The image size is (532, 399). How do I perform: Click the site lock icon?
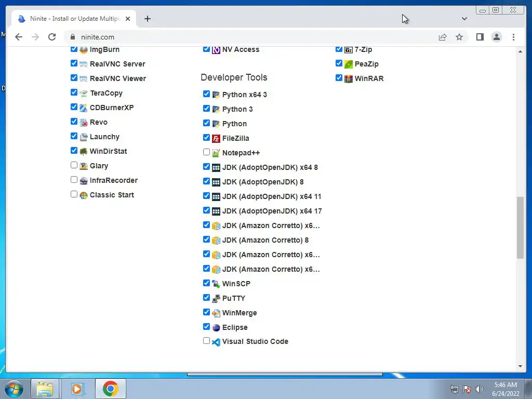point(72,37)
